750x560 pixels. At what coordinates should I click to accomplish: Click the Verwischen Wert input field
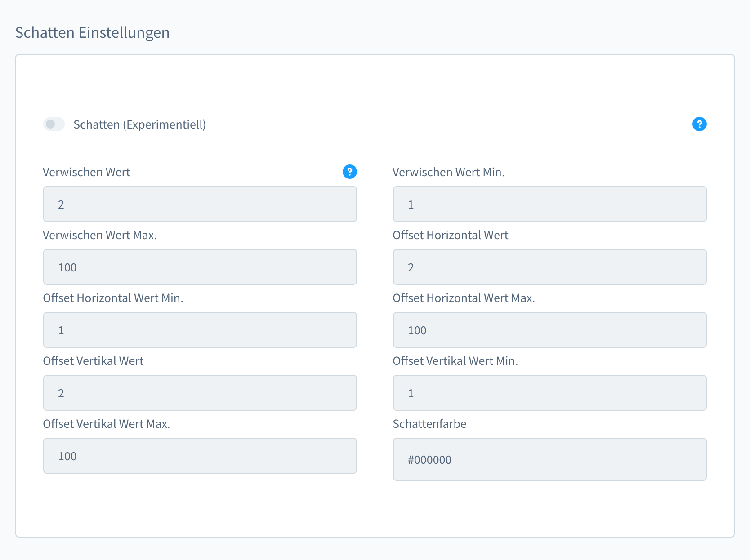[200, 204]
